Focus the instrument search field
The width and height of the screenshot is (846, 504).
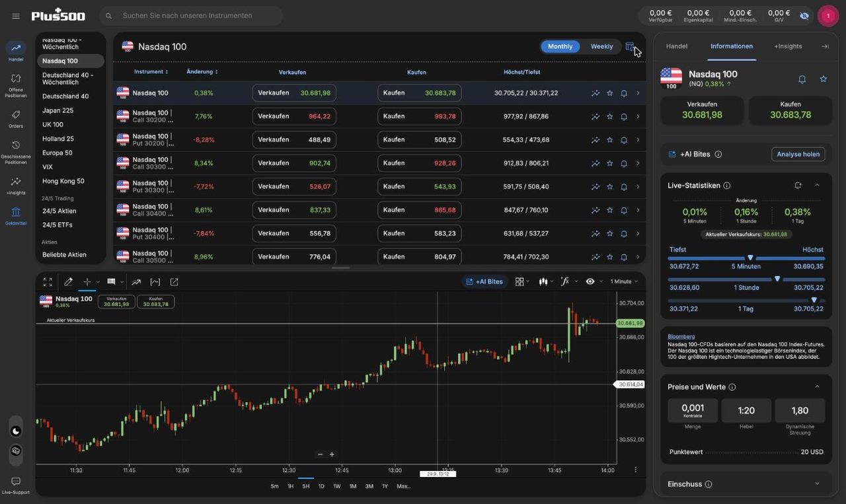[x=192, y=16]
